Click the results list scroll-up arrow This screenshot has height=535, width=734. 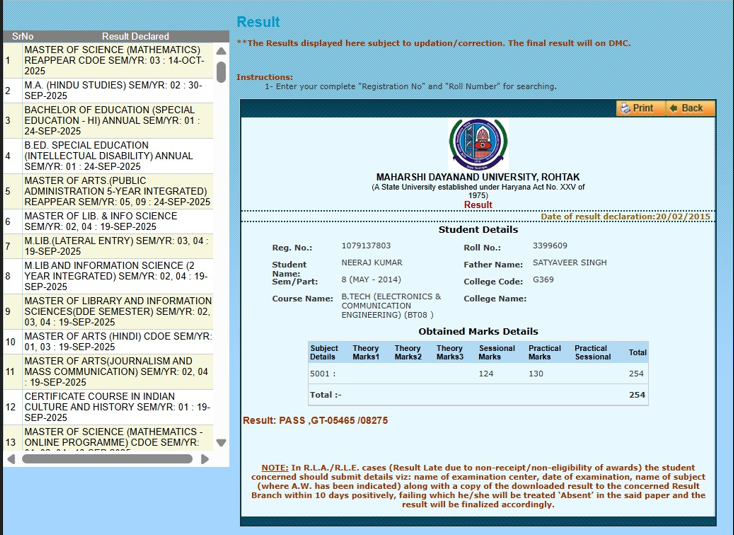tap(221, 51)
